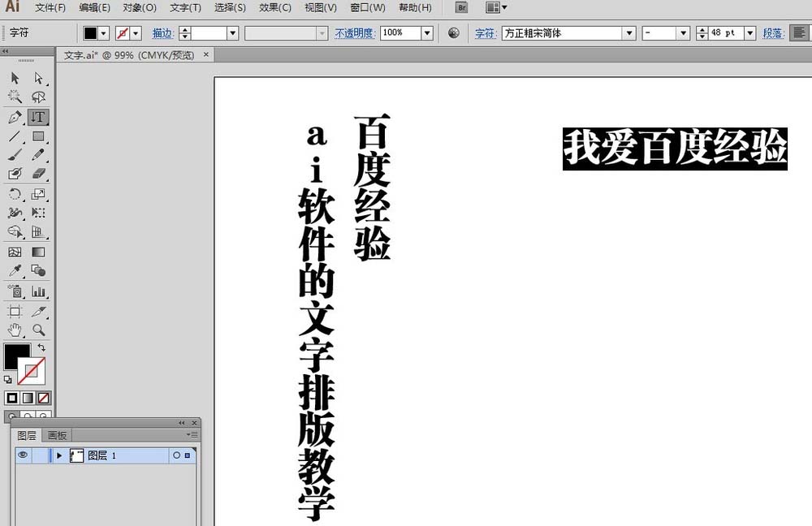Viewport: 812px width, 526px height.
Task: Open the 方正粗宋简体 font dropdown
Action: click(x=629, y=33)
